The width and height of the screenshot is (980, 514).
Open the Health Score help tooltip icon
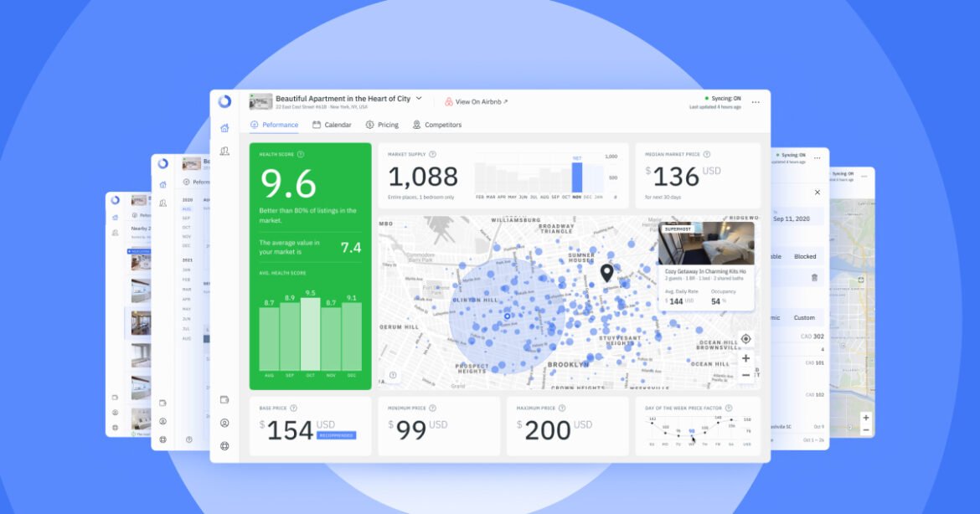300,155
